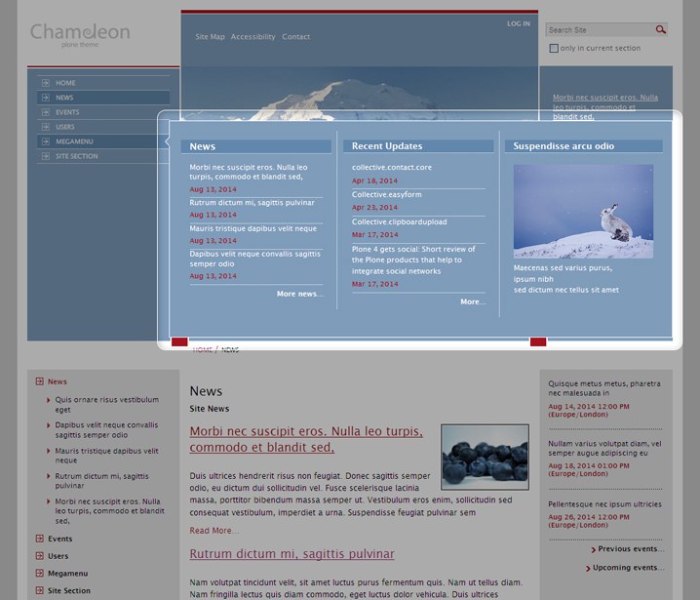The height and width of the screenshot is (600, 700).
Task: Click the arrow icon beside NEWS in top menu
Action: tap(46, 98)
